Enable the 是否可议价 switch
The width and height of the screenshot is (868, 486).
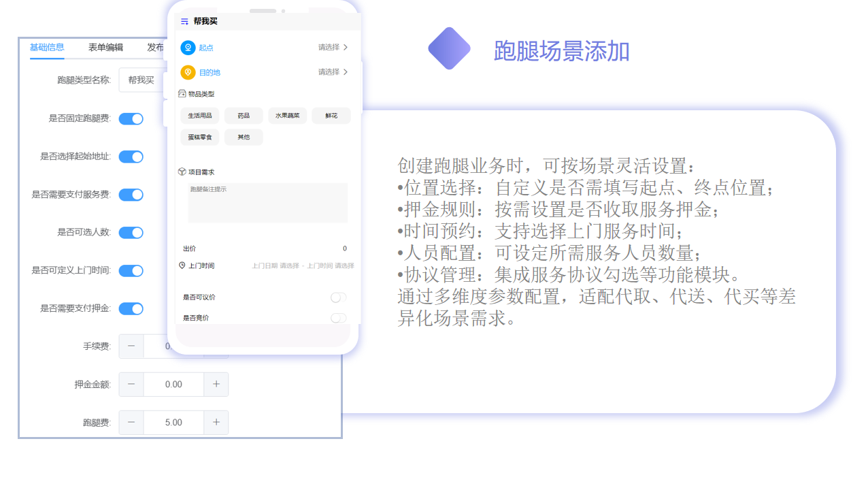click(x=338, y=297)
